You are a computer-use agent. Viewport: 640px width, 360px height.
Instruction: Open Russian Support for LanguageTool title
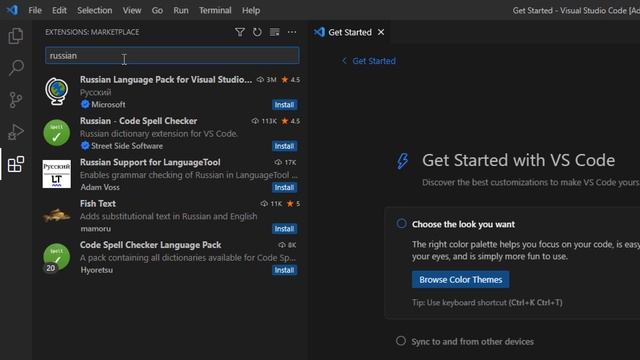point(150,162)
